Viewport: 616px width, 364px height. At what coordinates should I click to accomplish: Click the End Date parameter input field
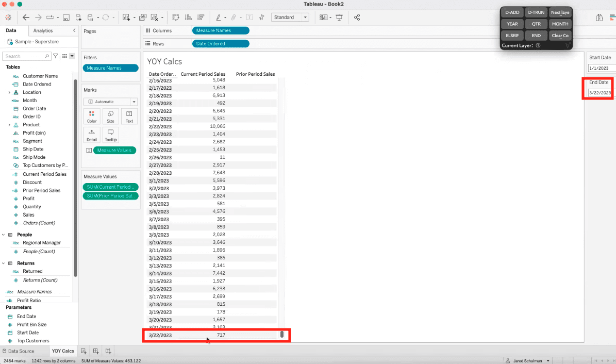coord(600,93)
